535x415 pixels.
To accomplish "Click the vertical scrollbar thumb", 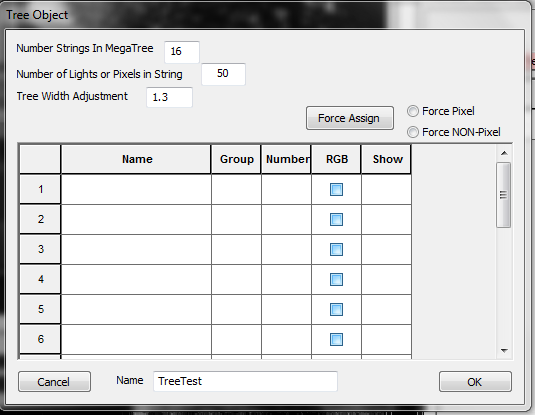I will click(x=504, y=195).
